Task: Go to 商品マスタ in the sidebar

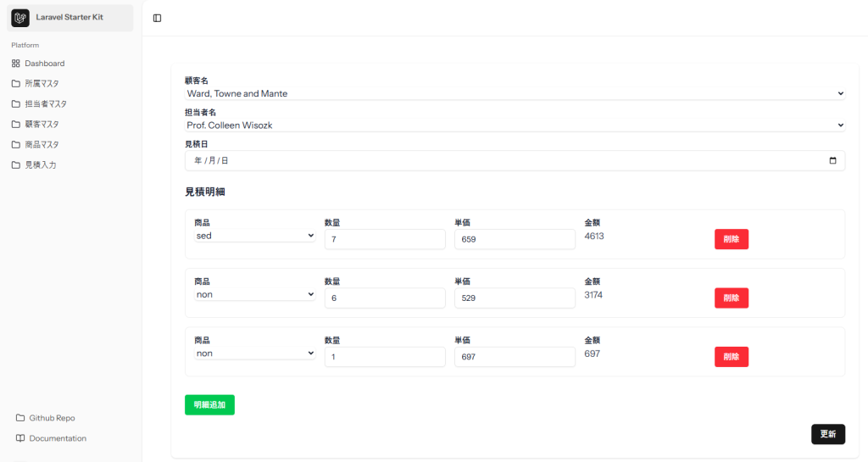Action: point(42,145)
